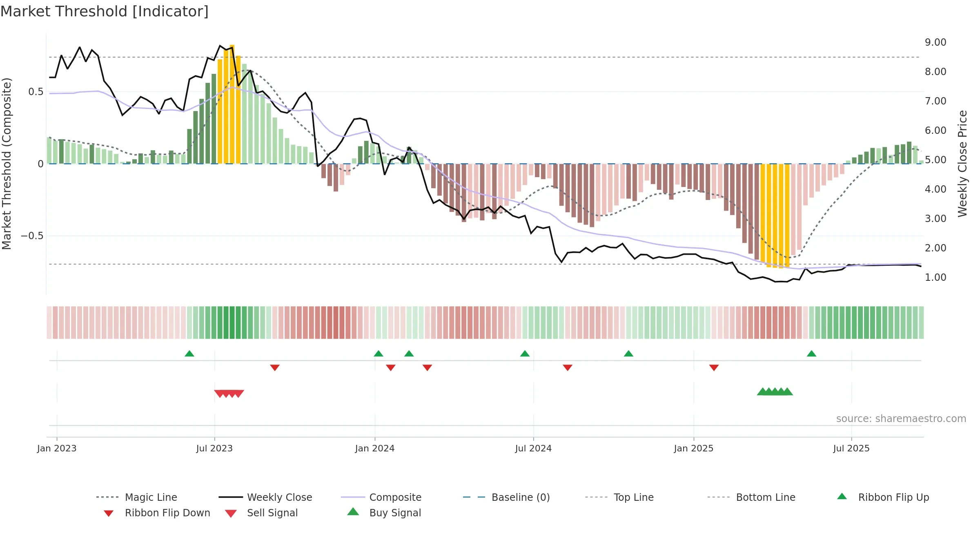Toggle the Buy Signal legend entry
Viewport: 980px width, 551px height.
click(x=384, y=513)
